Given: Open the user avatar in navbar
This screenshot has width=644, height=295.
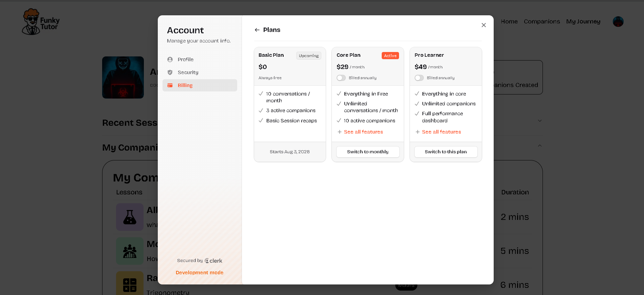Looking at the screenshot, I should coord(618,22).
